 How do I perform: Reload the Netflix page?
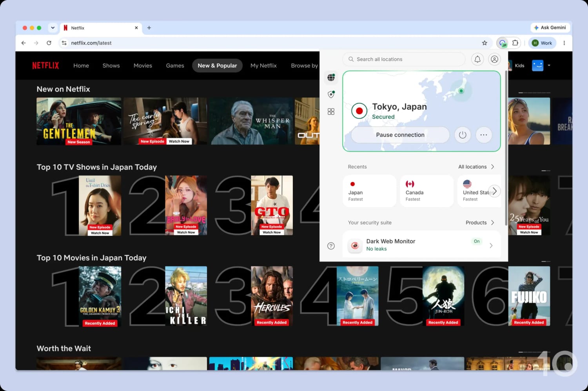(49, 43)
